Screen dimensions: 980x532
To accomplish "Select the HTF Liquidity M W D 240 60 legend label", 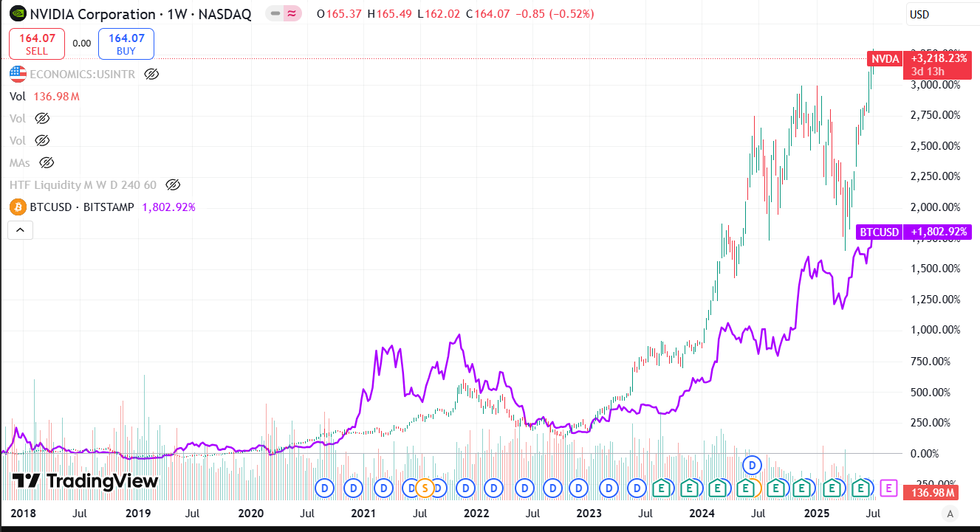I will 83,184.
